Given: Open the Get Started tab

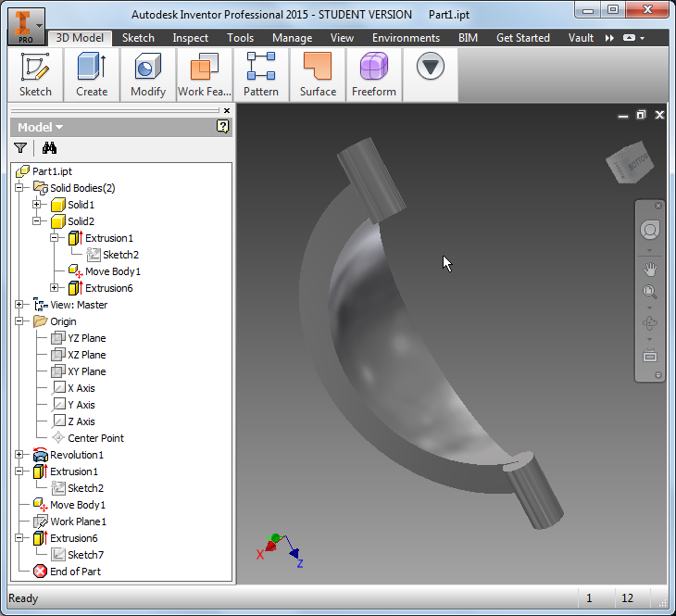Looking at the screenshot, I should 523,38.
